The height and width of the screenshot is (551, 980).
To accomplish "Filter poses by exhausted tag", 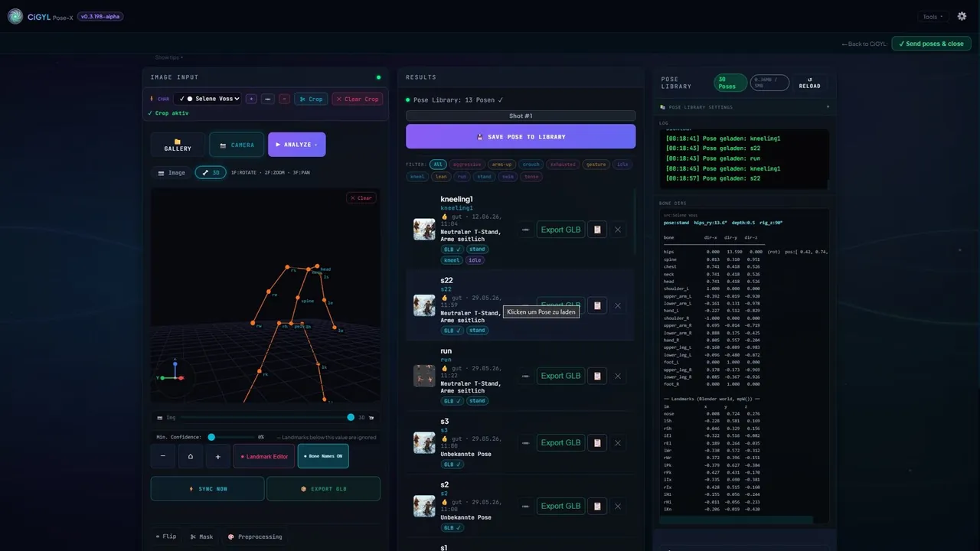I will point(563,165).
